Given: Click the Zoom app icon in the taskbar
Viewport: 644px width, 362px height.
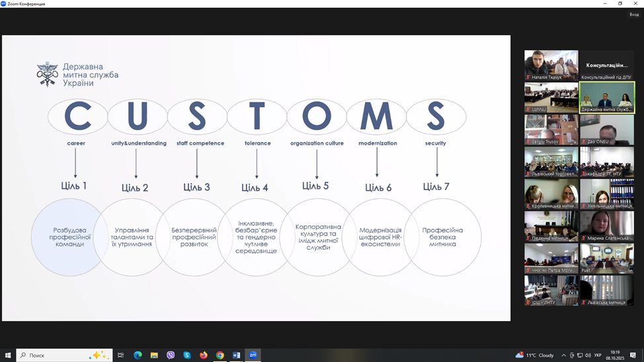Looking at the screenshot, I should point(253,355).
